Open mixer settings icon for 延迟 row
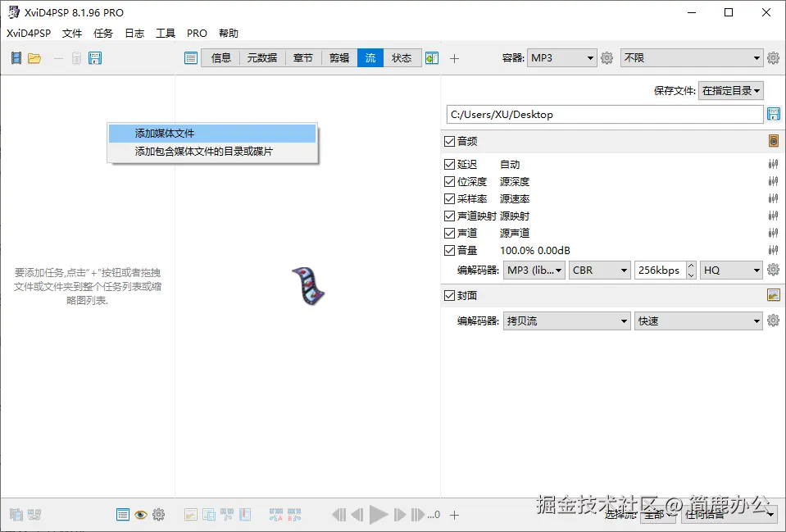Viewport: 786px width, 532px height. [773, 164]
